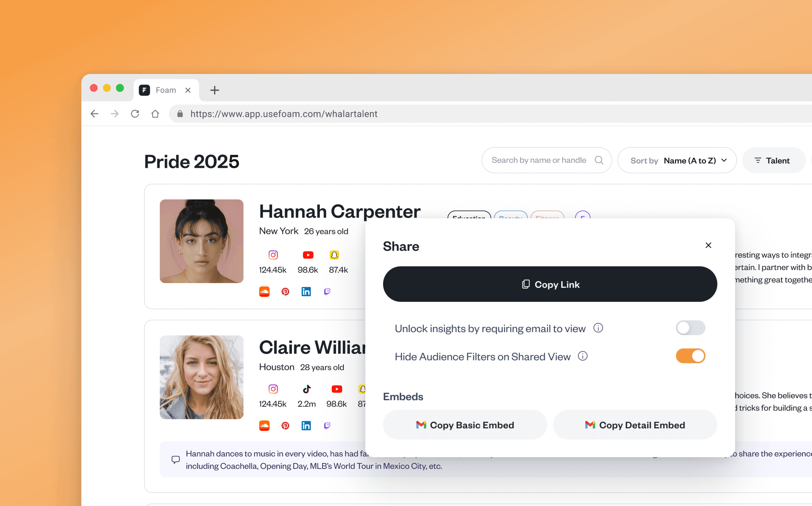The height and width of the screenshot is (506, 812).
Task: Open Claire's Pinterest icon
Action: point(285,426)
